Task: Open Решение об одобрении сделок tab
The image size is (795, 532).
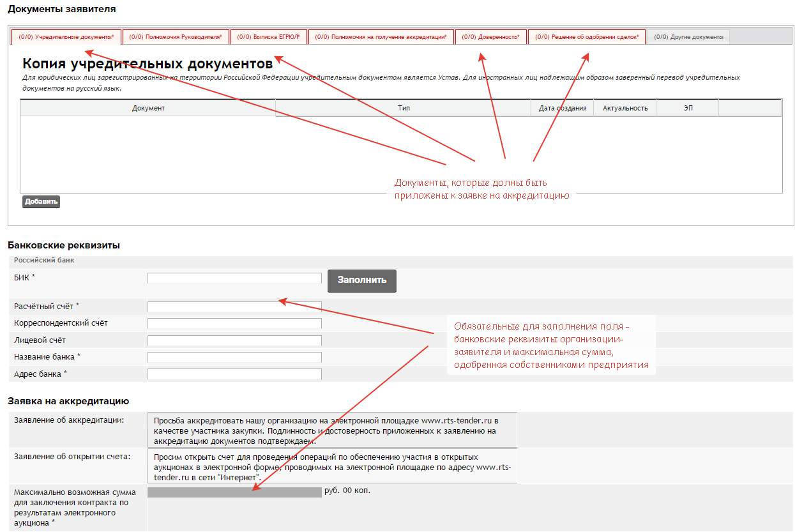Action: coord(586,37)
